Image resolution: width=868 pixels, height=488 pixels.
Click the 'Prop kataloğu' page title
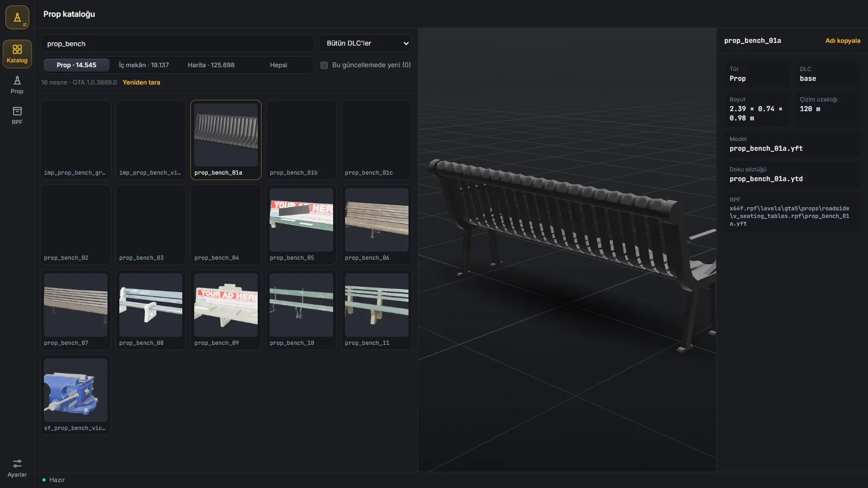69,14
